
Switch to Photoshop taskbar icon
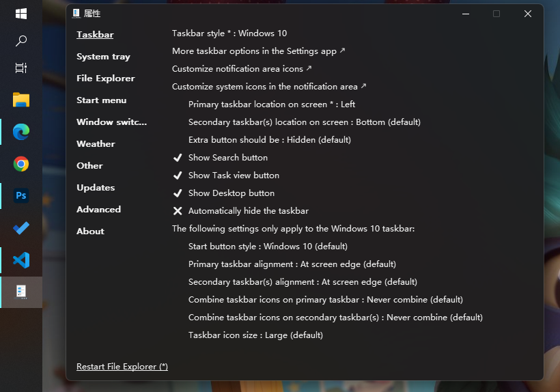coord(21,196)
